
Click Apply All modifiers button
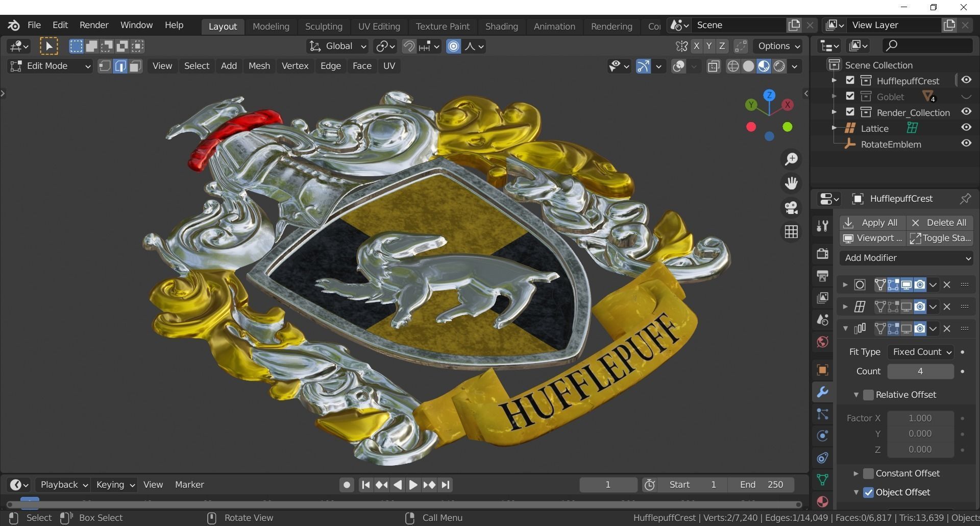click(x=872, y=223)
